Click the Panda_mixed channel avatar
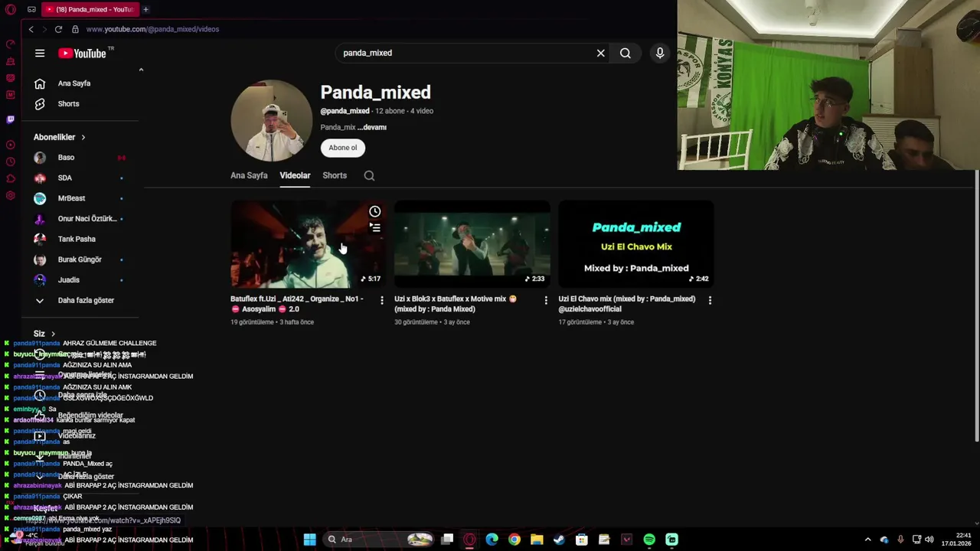Viewport: 980px width, 551px height. 272,121
